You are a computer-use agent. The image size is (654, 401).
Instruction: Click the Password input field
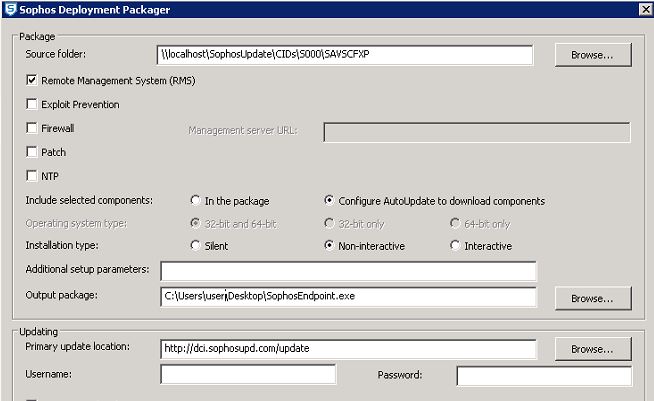point(544,375)
